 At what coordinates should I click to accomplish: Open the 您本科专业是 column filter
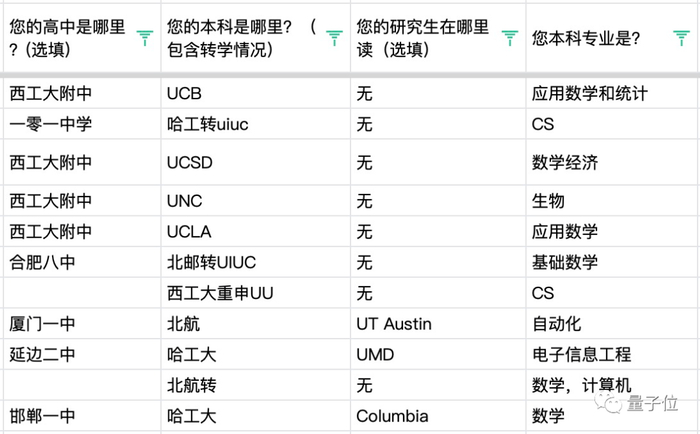tap(681, 38)
